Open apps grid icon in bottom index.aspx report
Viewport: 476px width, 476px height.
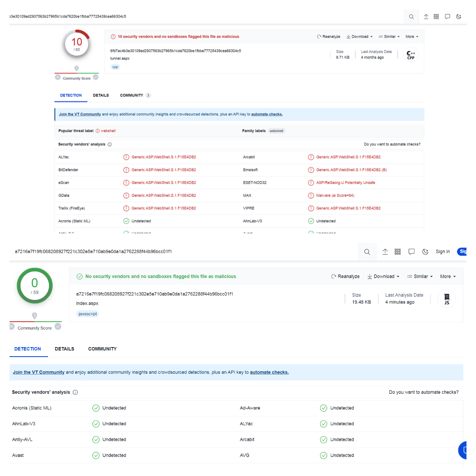[398, 252]
